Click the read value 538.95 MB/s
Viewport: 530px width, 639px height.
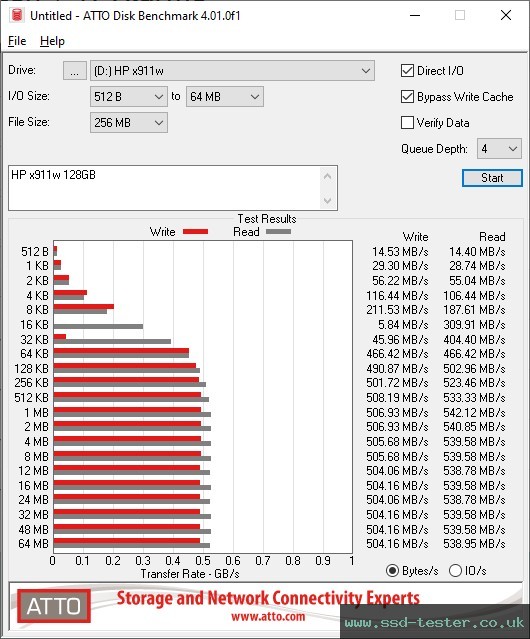click(474, 544)
